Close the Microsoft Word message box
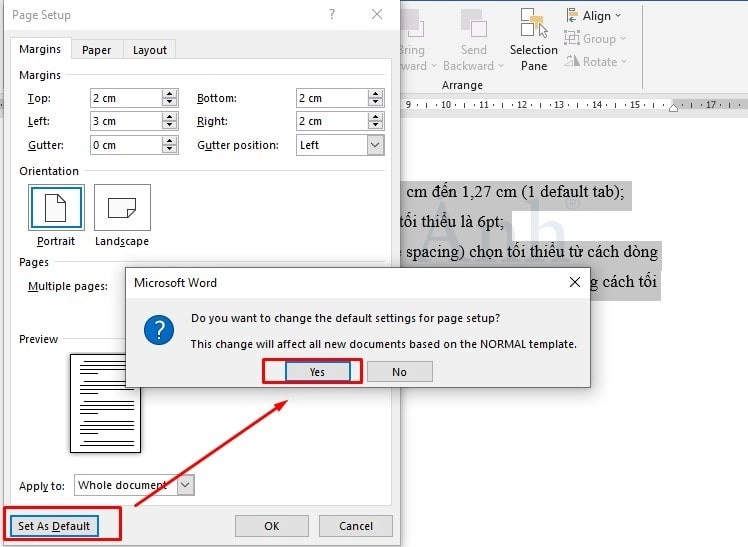 pos(575,282)
